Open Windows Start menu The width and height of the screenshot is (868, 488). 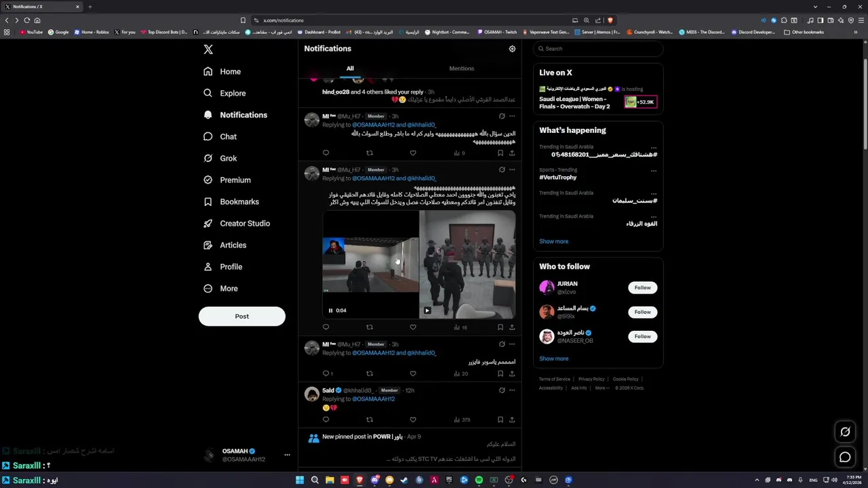click(x=300, y=480)
